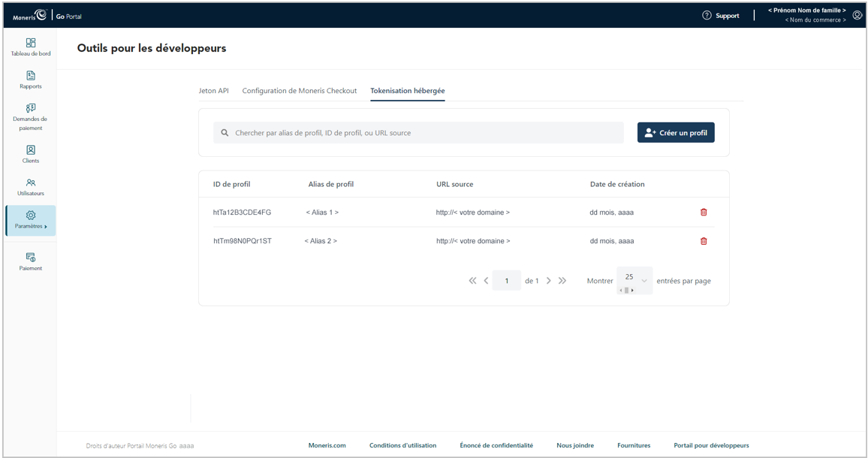Open the Portail pour développeurs link
The height and width of the screenshot is (458, 868).
point(711,445)
